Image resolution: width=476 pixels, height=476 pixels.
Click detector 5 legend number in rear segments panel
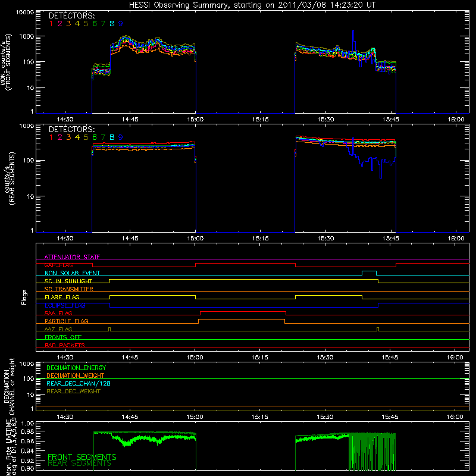point(86,137)
